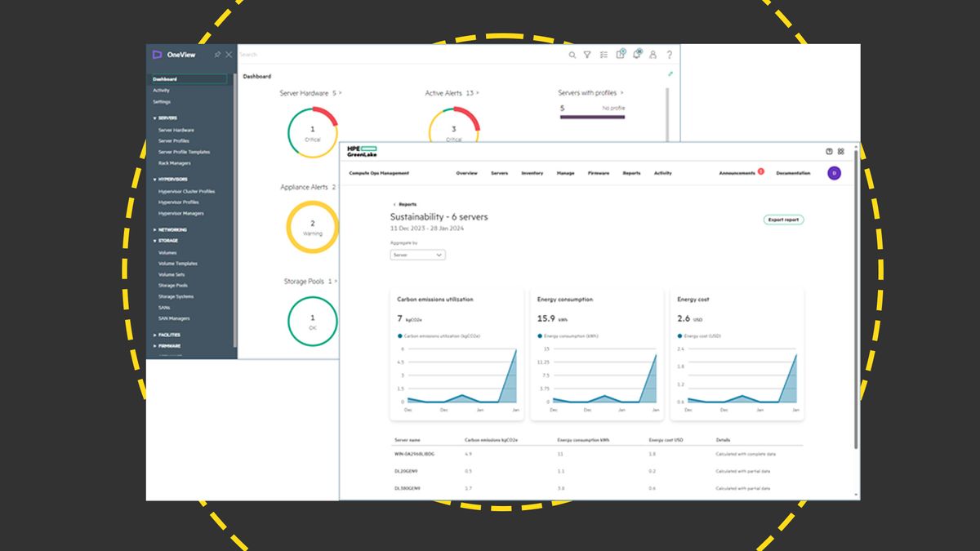Open search in the OneView toolbar
This screenshot has height=551, width=980.
pos(572,55)
